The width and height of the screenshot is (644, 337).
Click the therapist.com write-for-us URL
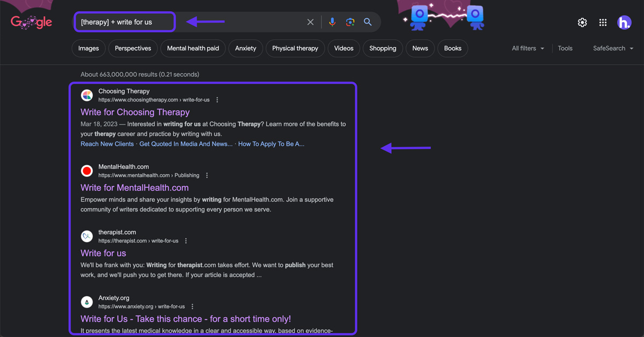click(x=138, y=241)
